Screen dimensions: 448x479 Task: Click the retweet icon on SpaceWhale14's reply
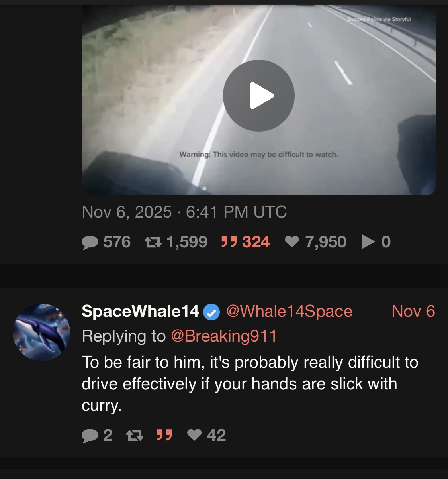click(x=134, y=435)
